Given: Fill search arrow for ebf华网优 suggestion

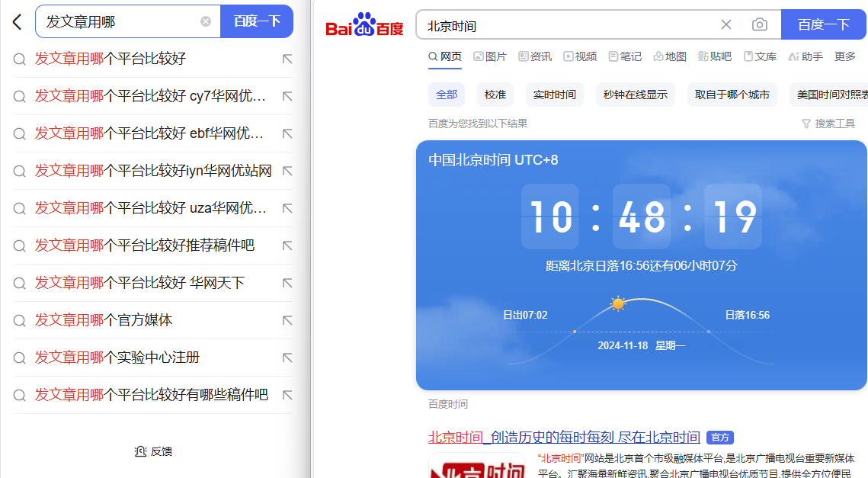Looking at the screenshot, I should pyautogui.click(x=287, y=133).
